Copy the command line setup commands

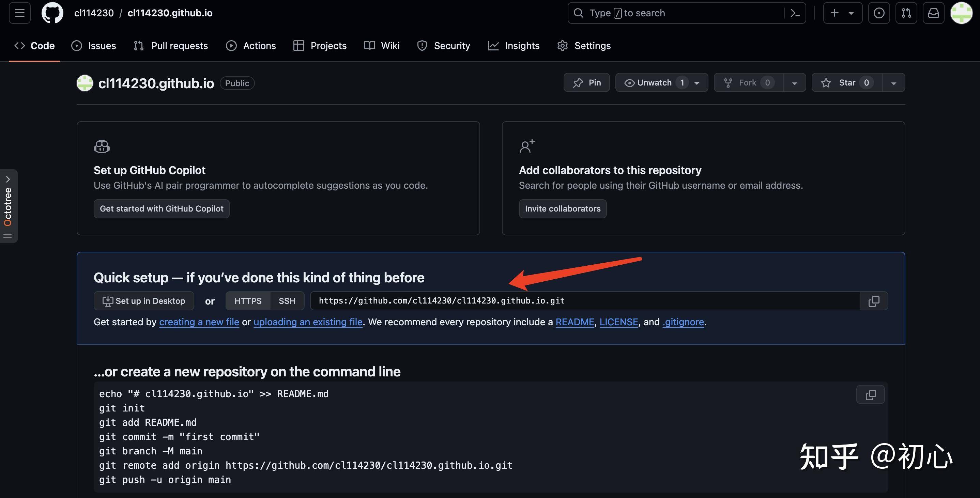(x=870, y=394)
